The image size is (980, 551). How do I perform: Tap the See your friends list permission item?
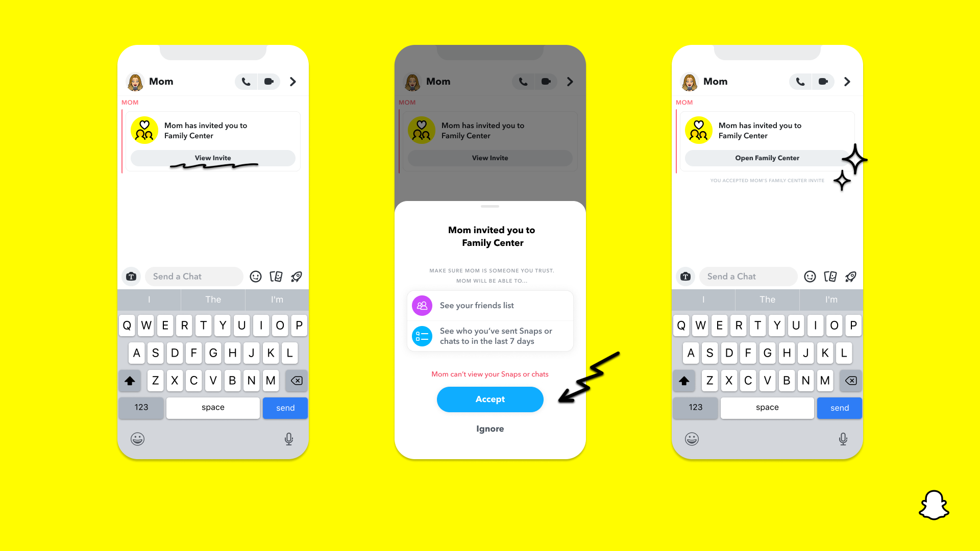[x=489, y=306]
